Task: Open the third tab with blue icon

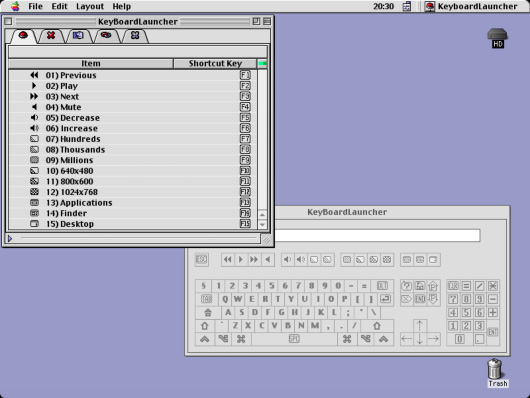Action: (x=78, y=36)
